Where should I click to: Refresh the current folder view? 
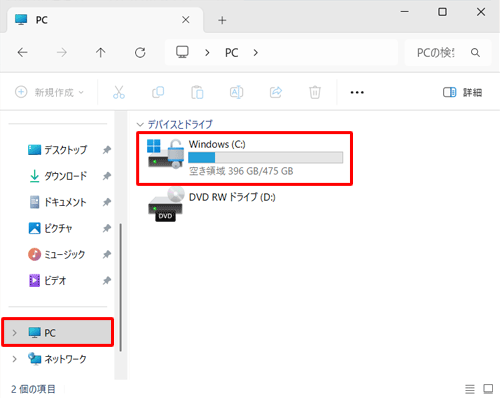point(140,52)
